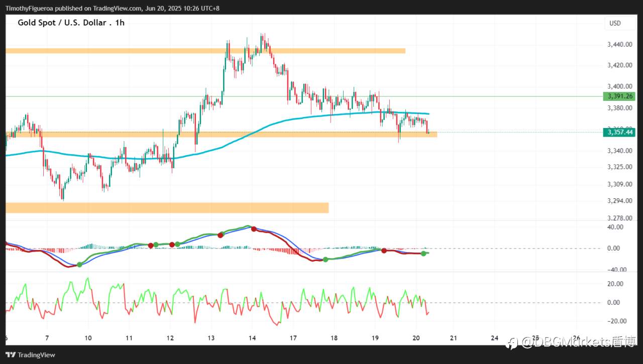Select date 19 on the time axis
Image resolution: width=643 pixels, height=364 pixels.
[x=375, y=338]
